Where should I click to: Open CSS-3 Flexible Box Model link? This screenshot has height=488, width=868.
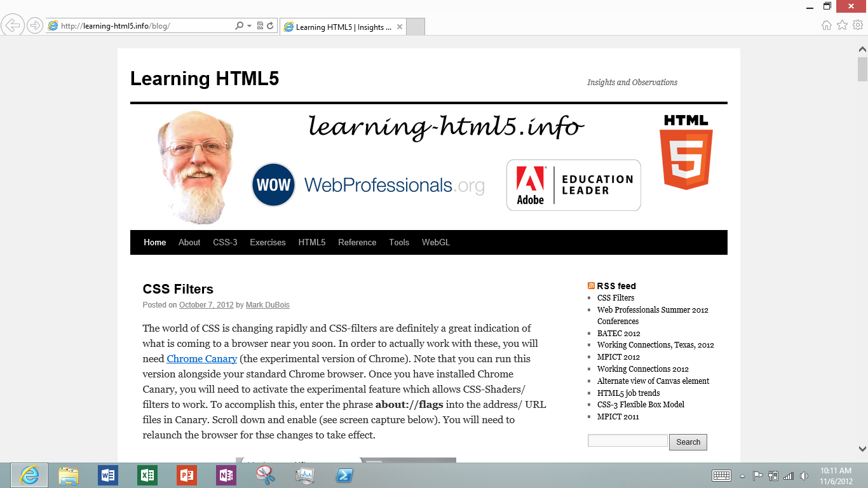[x=641, y=405]
